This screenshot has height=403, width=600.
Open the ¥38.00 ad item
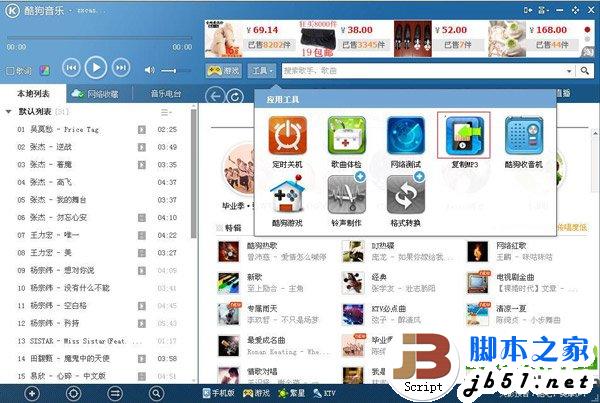click(x=343, y=39)
